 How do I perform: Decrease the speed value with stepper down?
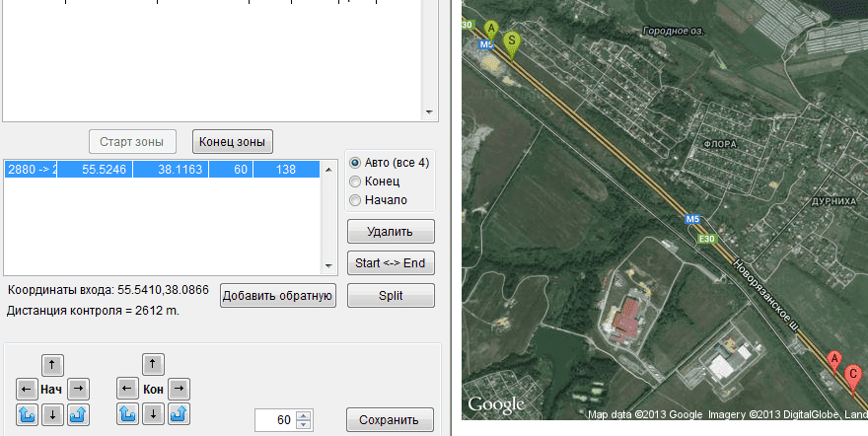point(304,425)
